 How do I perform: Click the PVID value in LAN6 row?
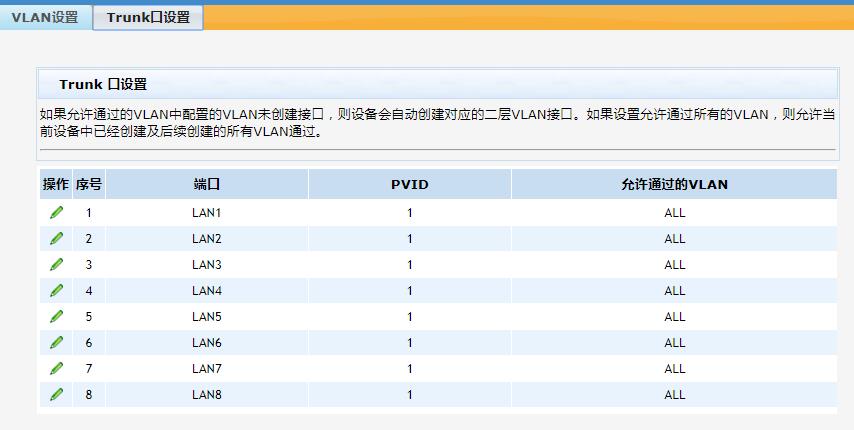[410, 343]
